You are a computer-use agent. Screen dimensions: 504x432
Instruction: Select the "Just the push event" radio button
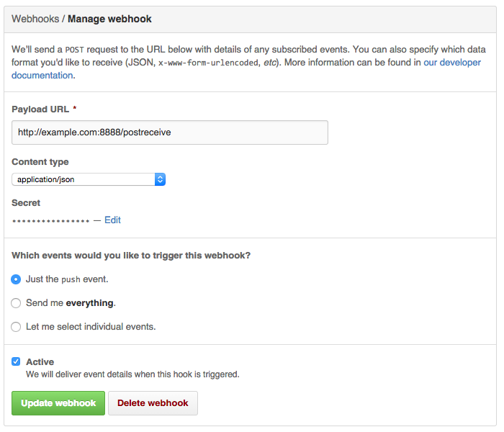click(x=16, y=279)
